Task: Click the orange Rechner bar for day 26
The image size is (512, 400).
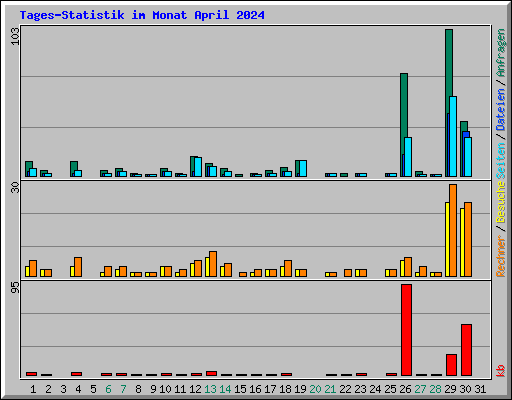Action: click(x=408, y=267)
